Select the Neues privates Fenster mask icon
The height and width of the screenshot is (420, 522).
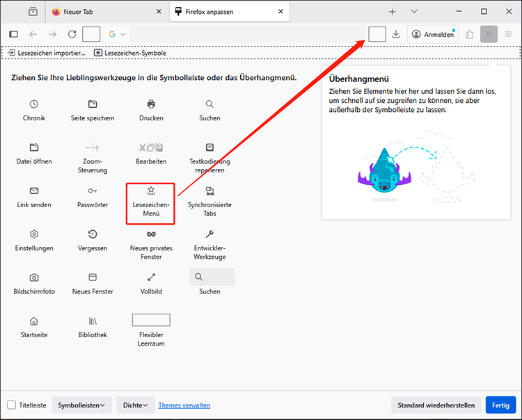pyautogui.click(x=151, y=234)
